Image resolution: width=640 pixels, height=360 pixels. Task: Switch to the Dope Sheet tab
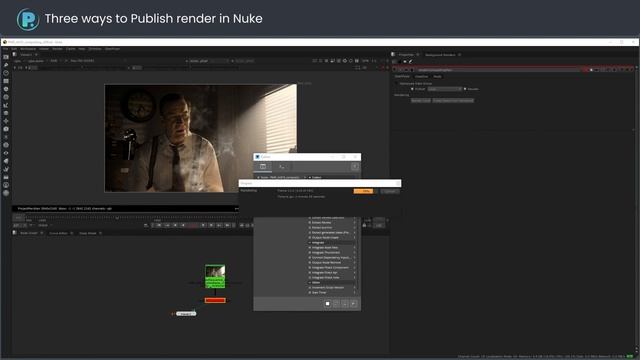point(88,233)
